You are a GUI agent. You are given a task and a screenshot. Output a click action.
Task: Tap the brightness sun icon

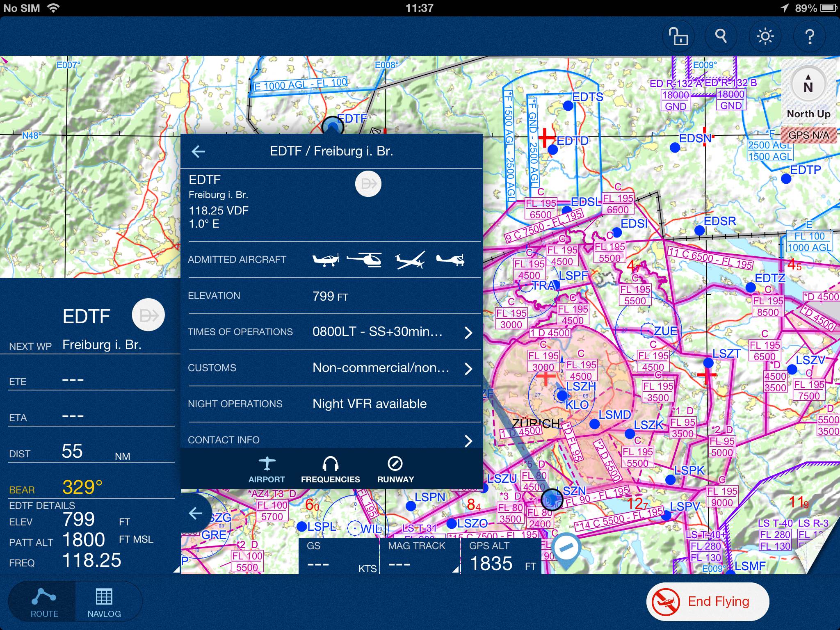point(765,37)
